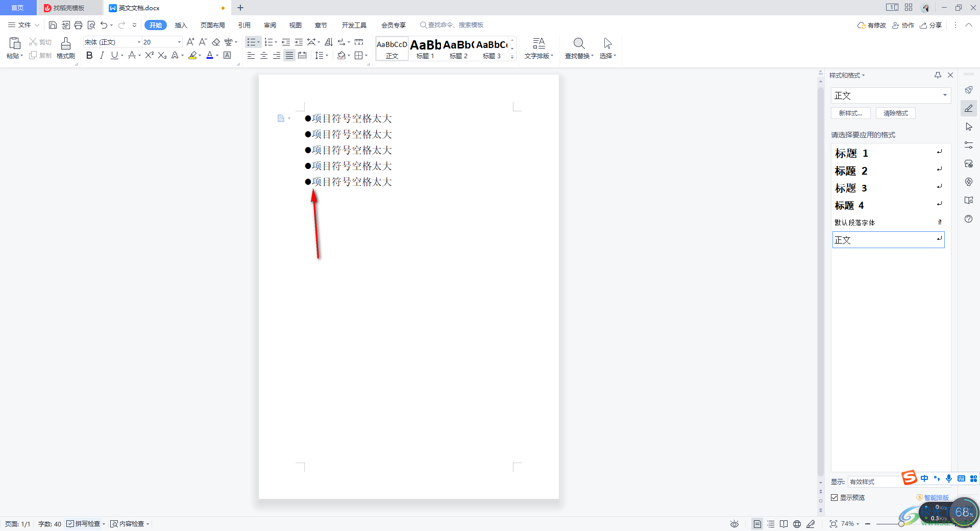Pin the Styles and Formatting pane
Image resolution: width=980 pixels, height=531 pixels.
[x=938, y=75]
